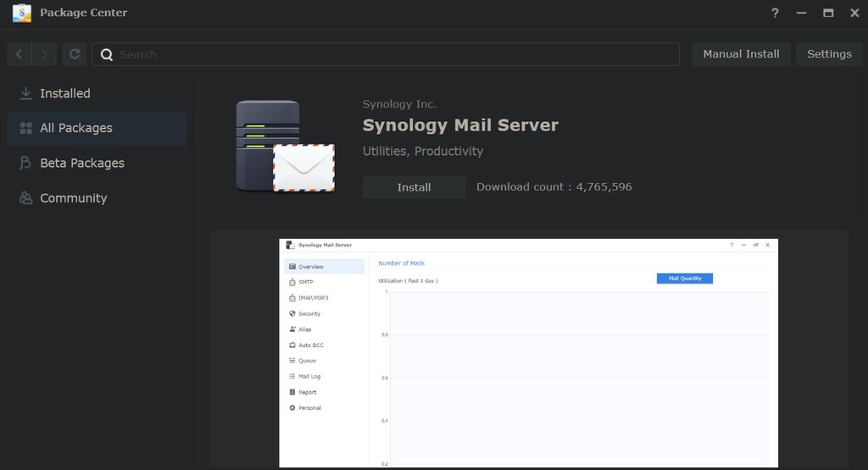Refresh the package list
The width and height of the screenshot is (868, 470).
(75, 54)
